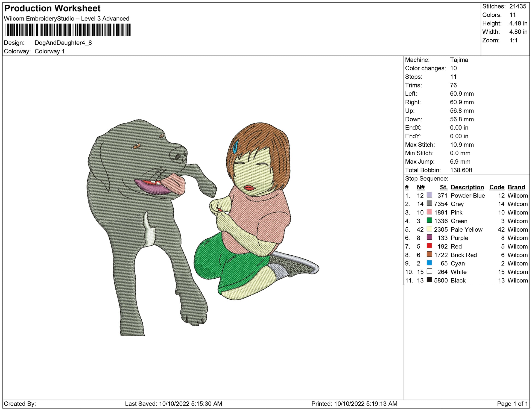Click the Code column header

coord(496,187)
